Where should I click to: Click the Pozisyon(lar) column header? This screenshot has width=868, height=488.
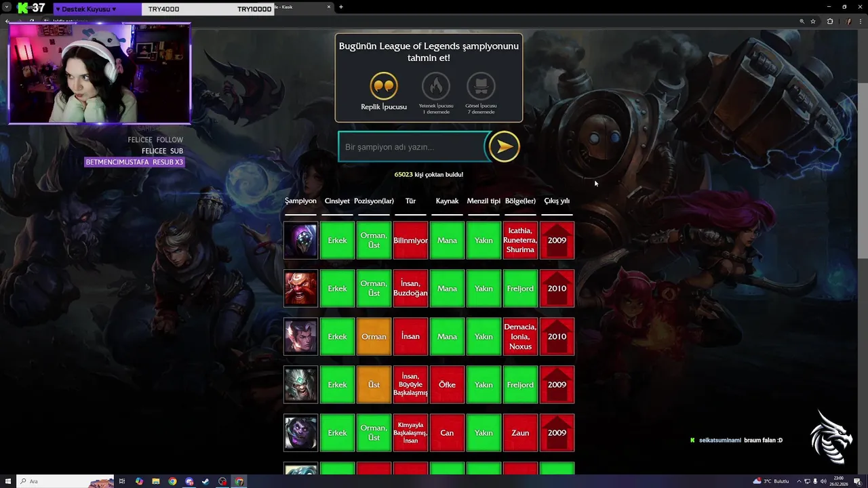click(x=374, y=201)
